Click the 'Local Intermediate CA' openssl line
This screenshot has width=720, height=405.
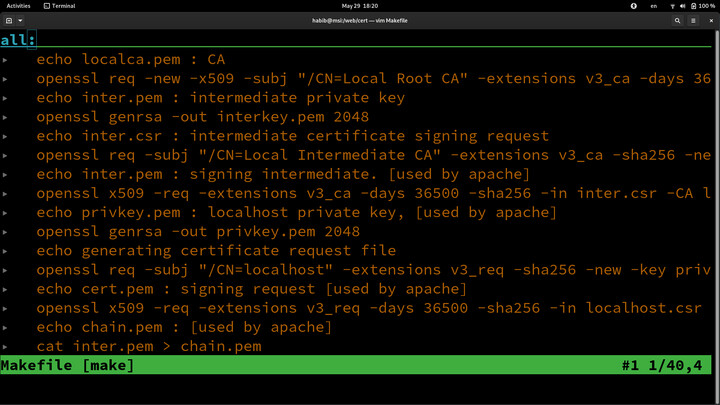[374, 155]
